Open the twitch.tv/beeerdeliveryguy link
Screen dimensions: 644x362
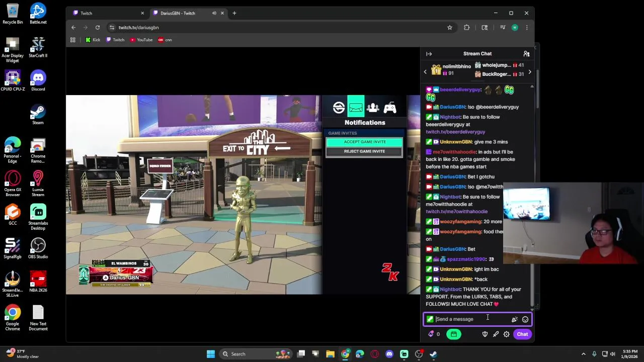455,132
